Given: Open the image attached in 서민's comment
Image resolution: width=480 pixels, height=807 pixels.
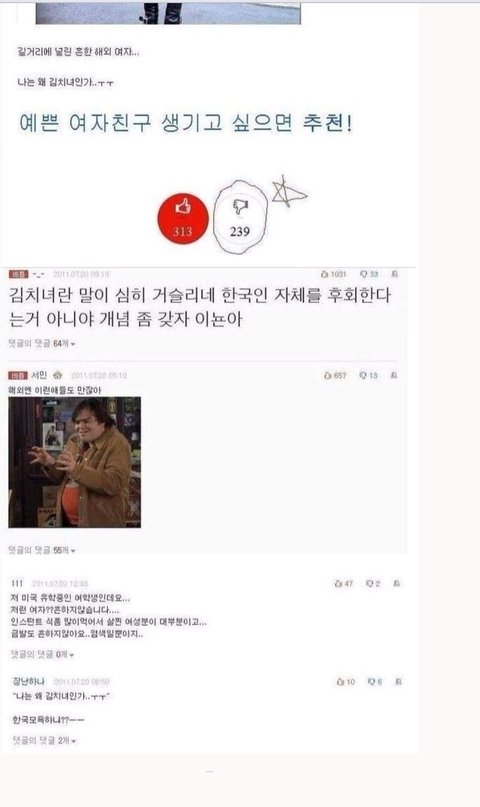Looking at the screenshot, I should pyautogui.click(x=75, y=462).
